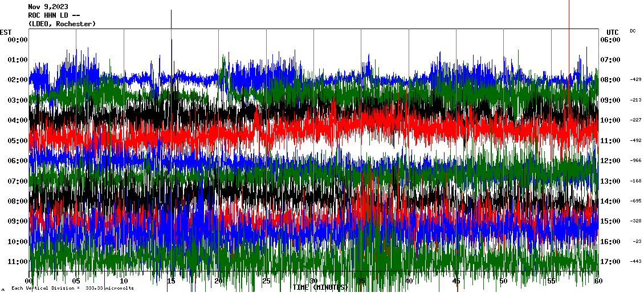Viewport: 644px width, 296px height.
Task: Click the '10' minute tick label on bottom axis
Action: pyautogui.click(x=124, y=281)
